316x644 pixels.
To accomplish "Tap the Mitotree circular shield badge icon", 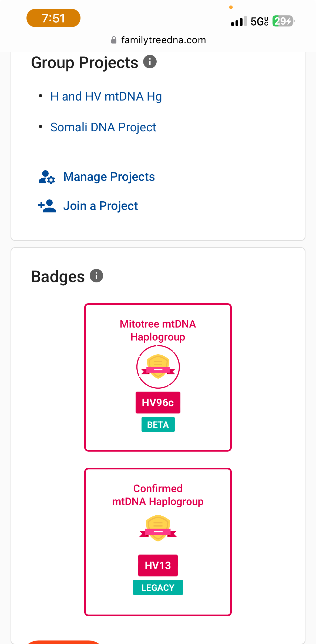I will pyautogui.click(x=158, y=367).
